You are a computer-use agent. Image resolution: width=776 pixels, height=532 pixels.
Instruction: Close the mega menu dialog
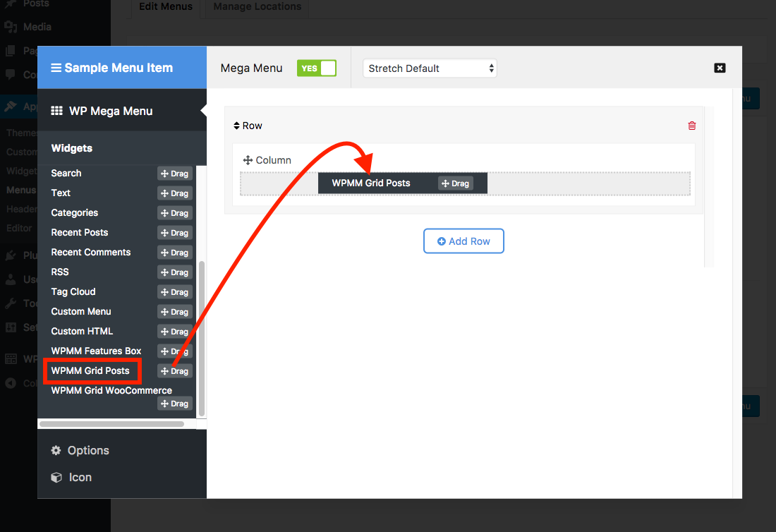[x=720, y=68]
